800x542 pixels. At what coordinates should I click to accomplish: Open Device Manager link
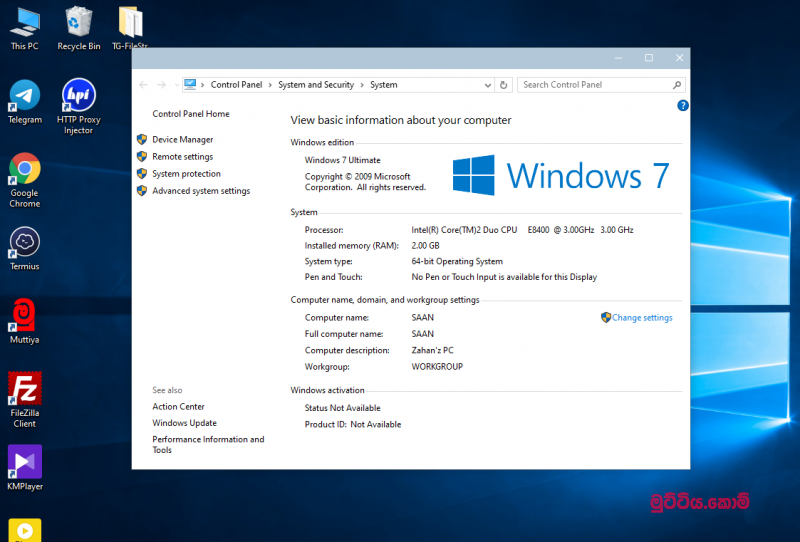click(182, 140)
